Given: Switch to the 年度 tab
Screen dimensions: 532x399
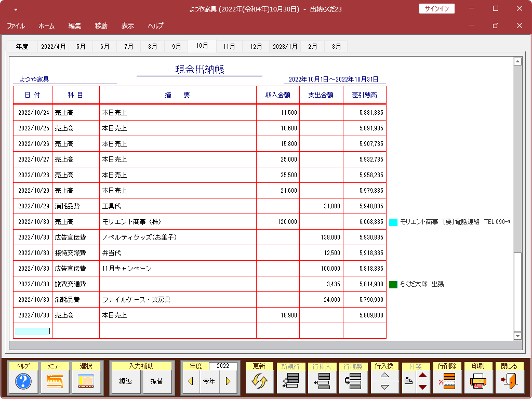Looking at the screenshot, I should point(22,46).
